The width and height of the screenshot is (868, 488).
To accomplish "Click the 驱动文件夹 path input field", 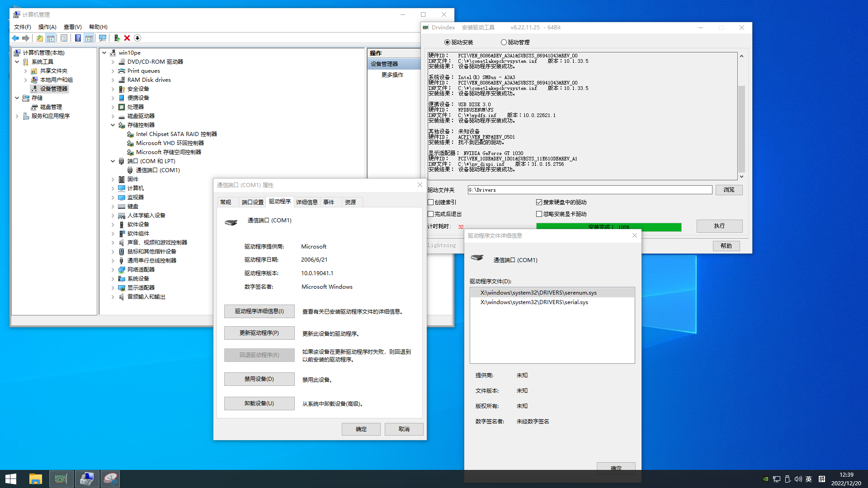I will point(590,190).
